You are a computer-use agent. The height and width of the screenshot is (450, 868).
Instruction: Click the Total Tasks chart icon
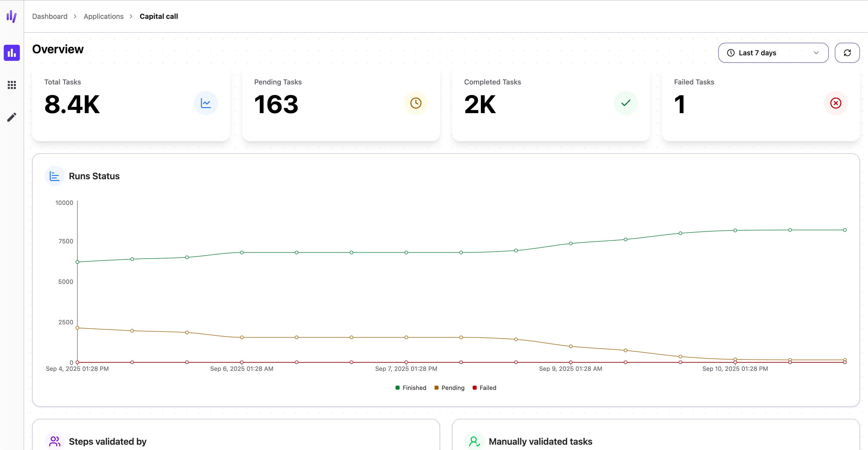pos(205,103)
